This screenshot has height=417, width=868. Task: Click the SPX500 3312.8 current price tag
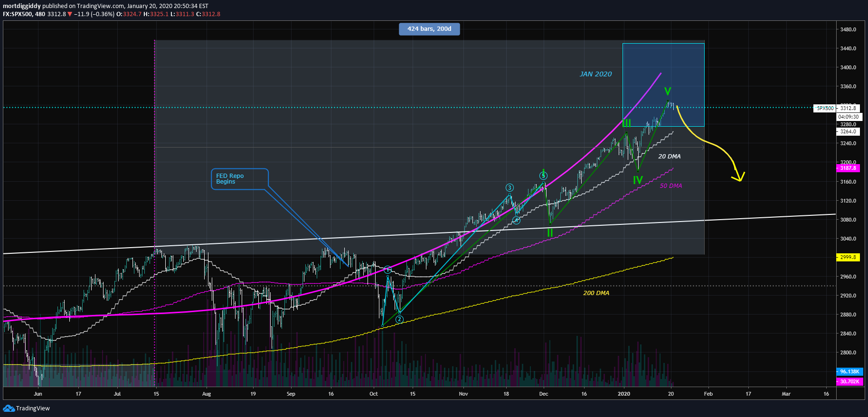(x=837, y=108)
